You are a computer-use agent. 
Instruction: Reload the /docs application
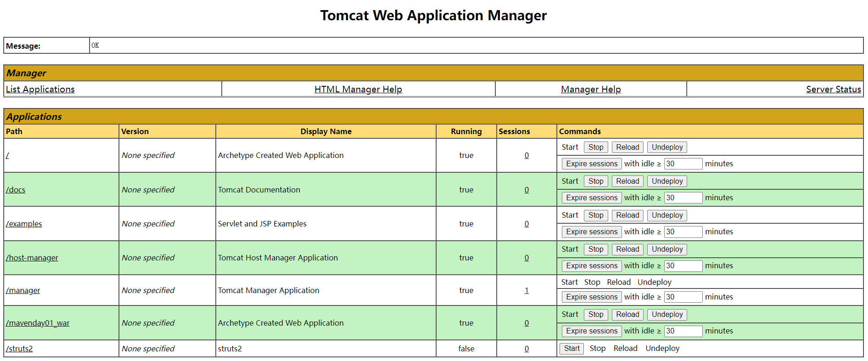click(x=627, y=181)
